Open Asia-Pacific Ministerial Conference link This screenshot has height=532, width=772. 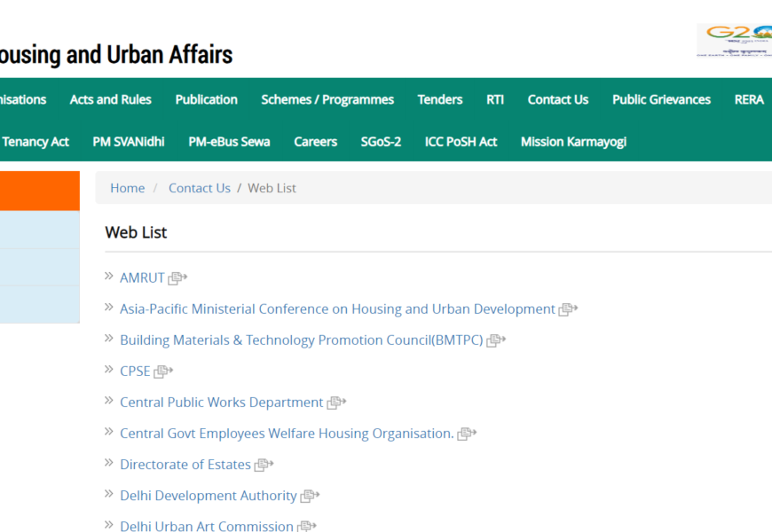pos(338,309)
